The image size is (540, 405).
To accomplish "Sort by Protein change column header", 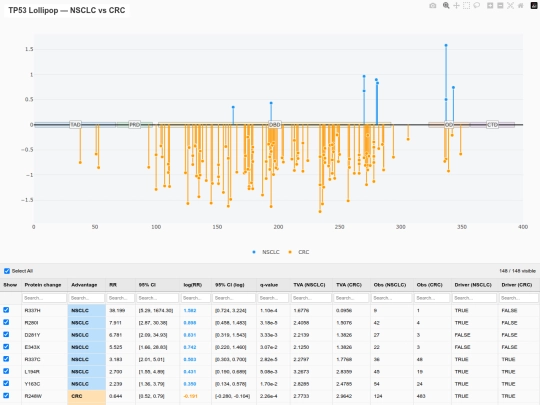I will tap(43, 285).
